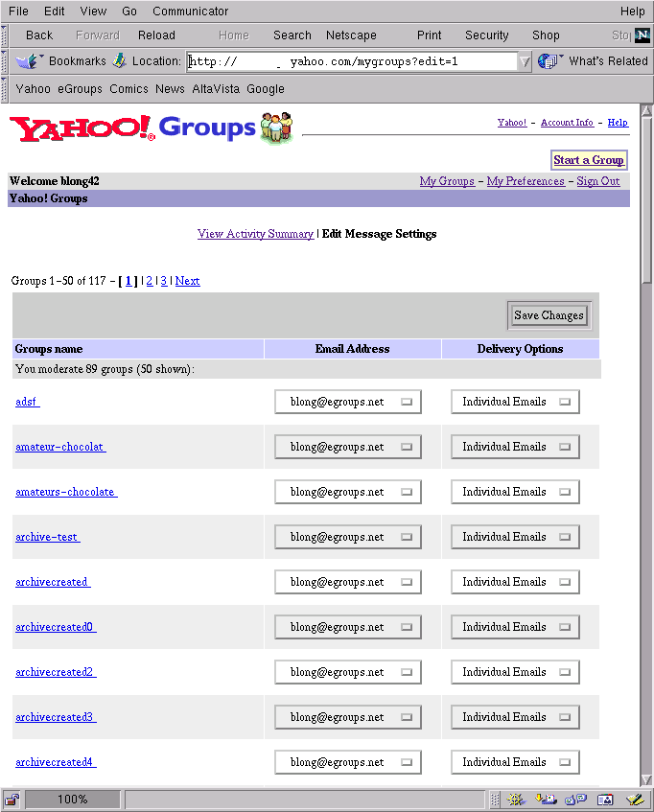
Task: Click the Netscape toolbar button
Action: (x=351, y=35)
